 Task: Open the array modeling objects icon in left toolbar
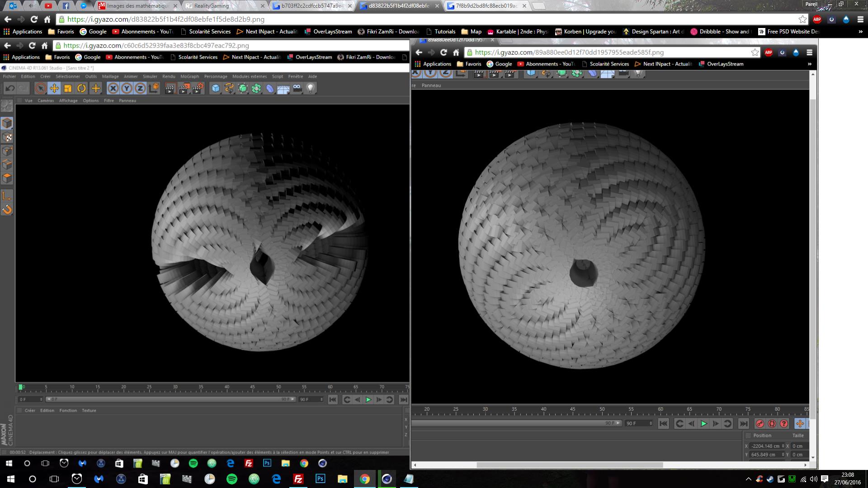pos(256,88)
